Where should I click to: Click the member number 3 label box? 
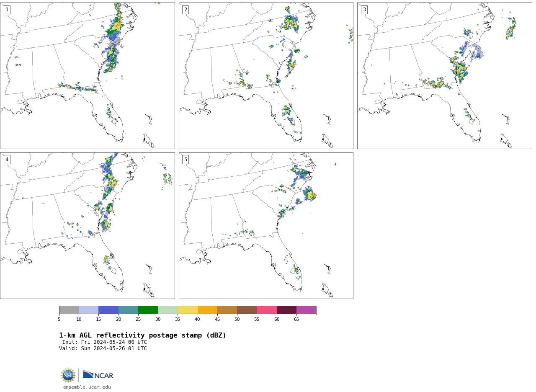click(x=364, y=10)
